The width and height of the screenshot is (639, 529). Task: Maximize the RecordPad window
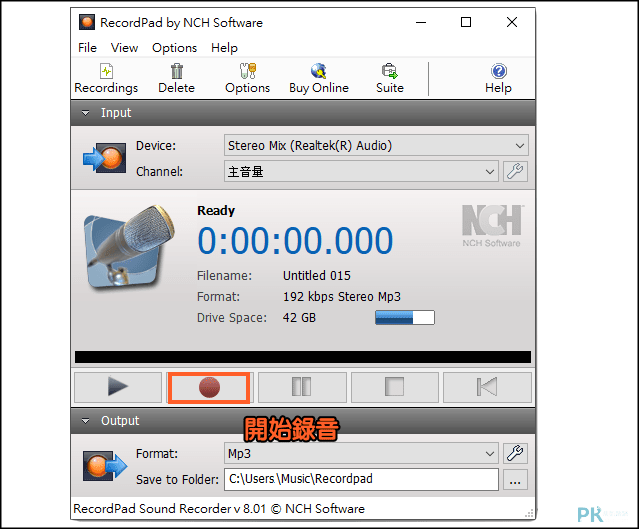point(466,22)
